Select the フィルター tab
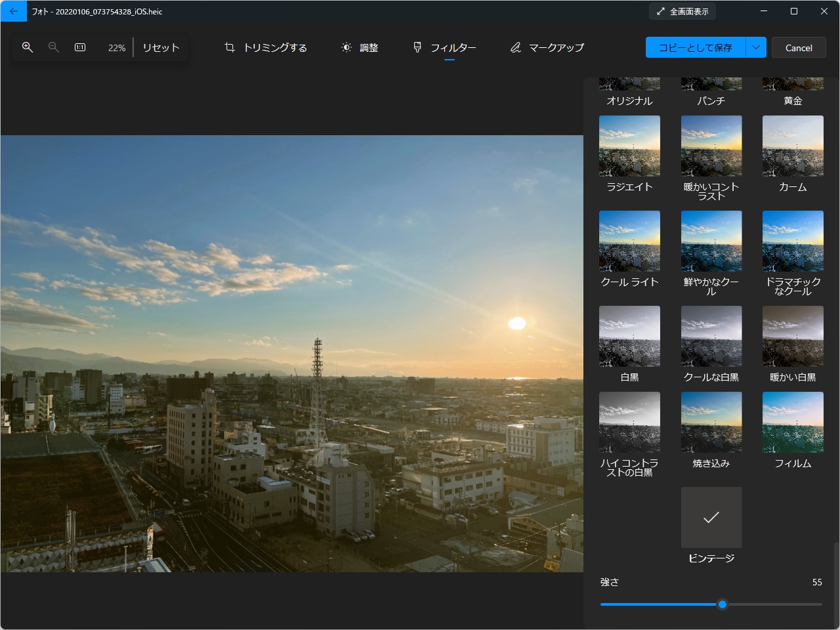Image resolution: width=840 pixels, height=630 pixels. [444, 47]
